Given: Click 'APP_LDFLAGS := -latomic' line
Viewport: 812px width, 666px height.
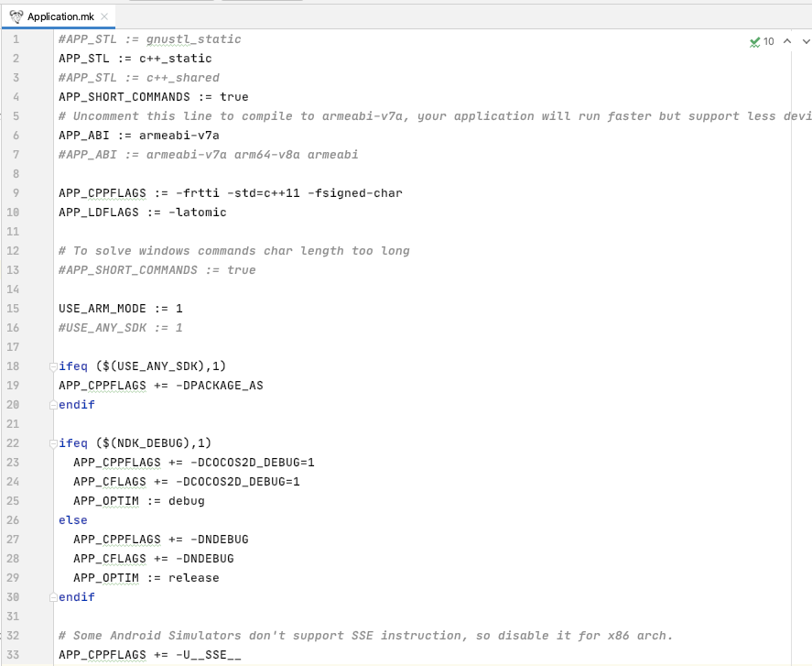Looking at the screenshot, I should coord(143,213).
